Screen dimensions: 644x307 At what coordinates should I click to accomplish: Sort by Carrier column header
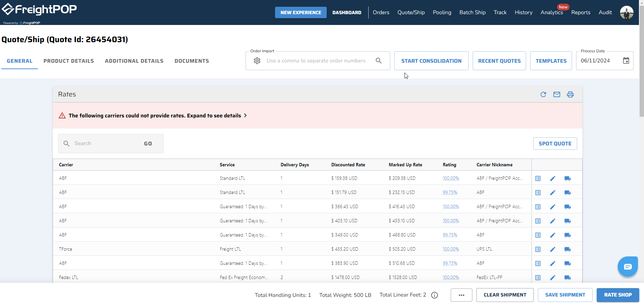click(x=66, y=165)
